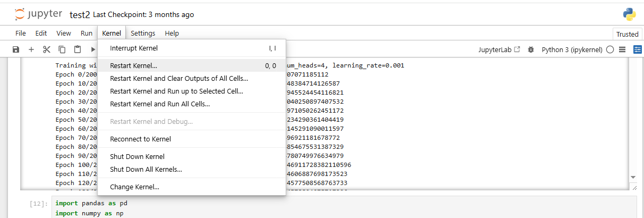Click the output scrollbar down arrow

click(632, 177)
